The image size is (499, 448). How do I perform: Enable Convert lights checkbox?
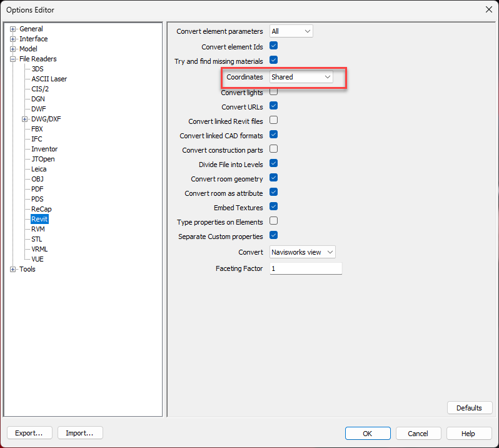[x=273, y=92]
